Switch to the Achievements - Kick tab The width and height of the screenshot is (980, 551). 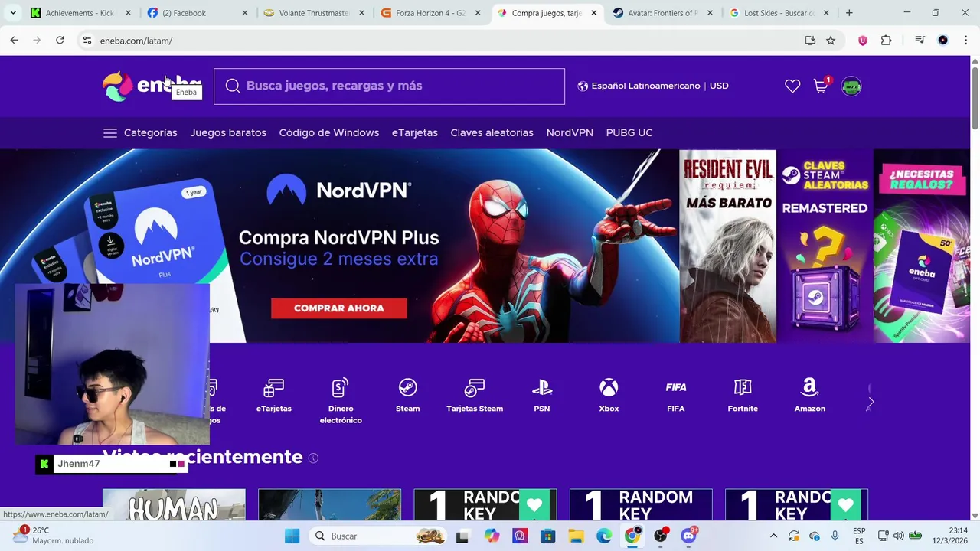(80, 13)
